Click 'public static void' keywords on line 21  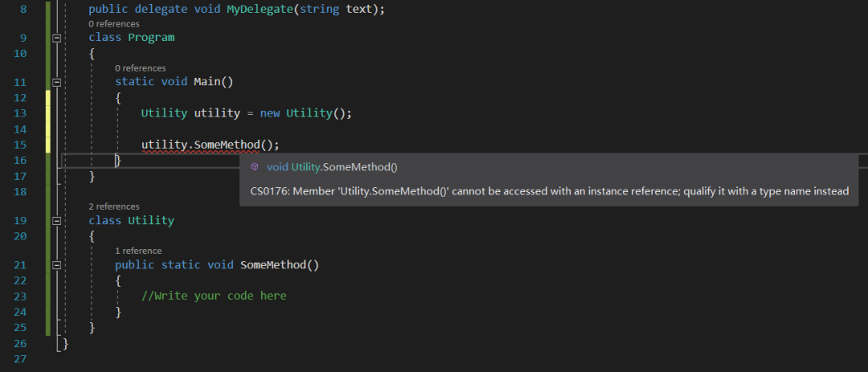pyautogui.click(x=174, y=264)
